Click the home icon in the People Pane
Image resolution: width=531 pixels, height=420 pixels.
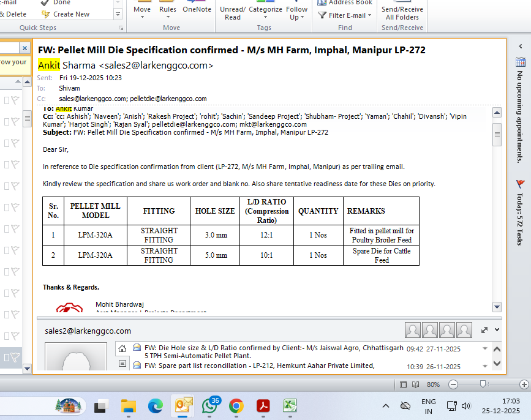point(122,349)
